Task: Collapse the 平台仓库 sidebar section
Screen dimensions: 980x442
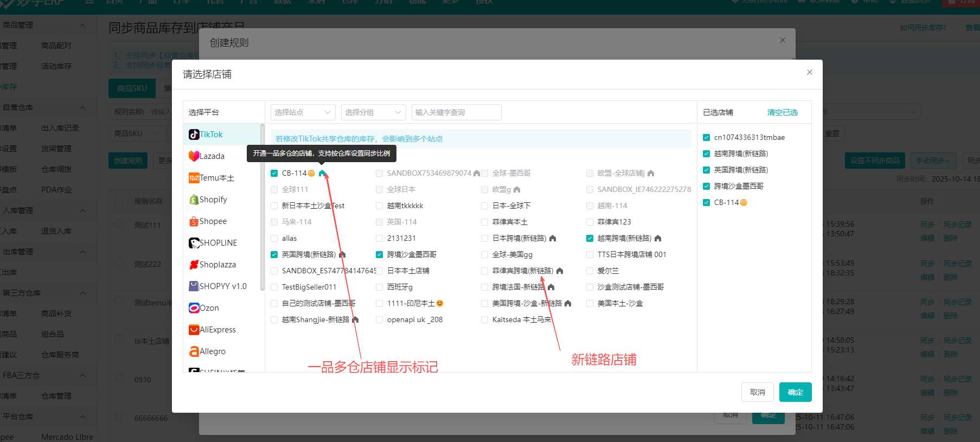Action: click(82, 417)
